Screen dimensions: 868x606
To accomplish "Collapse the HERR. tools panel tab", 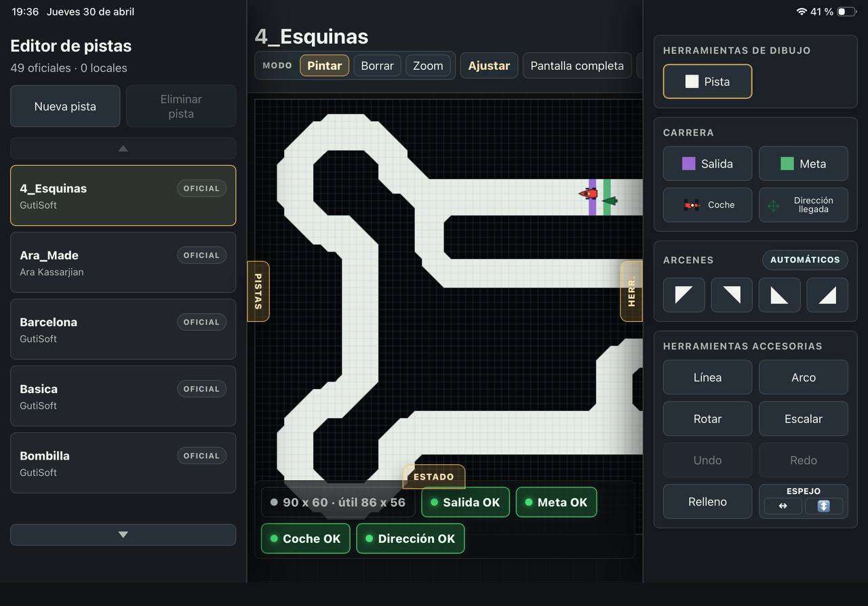I will pos(631,291).
